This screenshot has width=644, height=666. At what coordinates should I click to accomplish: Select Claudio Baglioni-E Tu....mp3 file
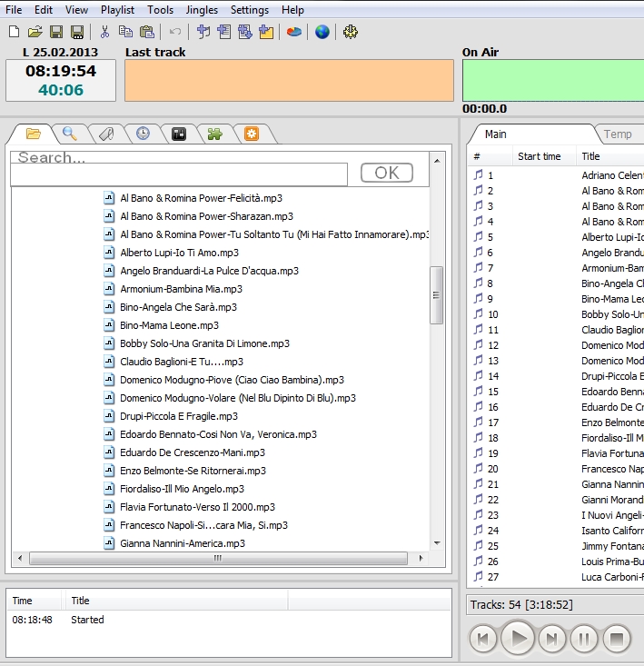point(174,362)
